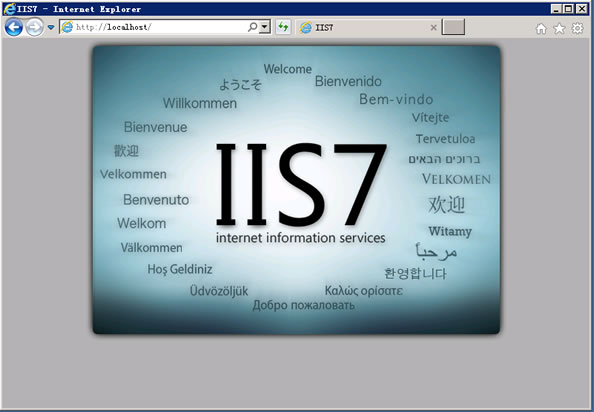This screenshot has width=594, height=412.
Task: Minimize the Internet Explorer window
Action: (556, 9)
